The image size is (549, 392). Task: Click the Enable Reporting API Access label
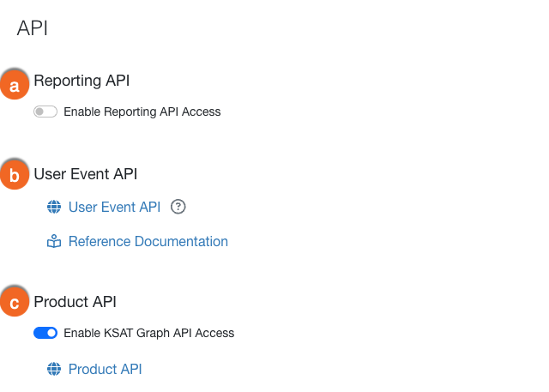(142, 112)
